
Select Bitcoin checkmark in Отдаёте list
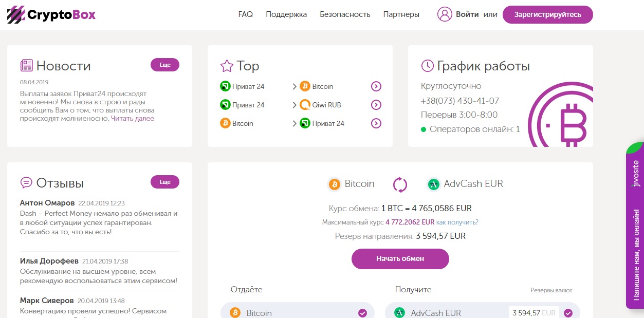click(x=362, y=313)
